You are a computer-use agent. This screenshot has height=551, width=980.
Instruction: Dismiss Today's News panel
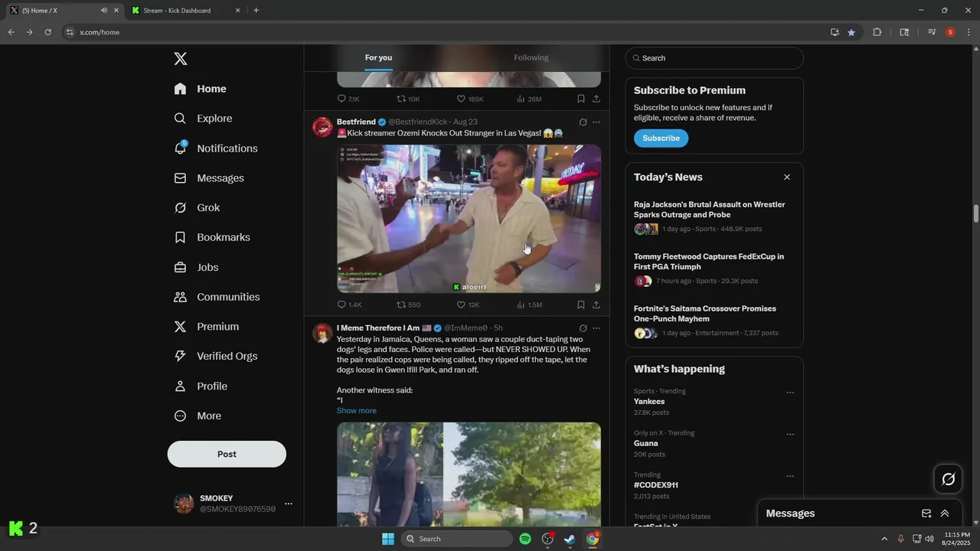[x=786, y=178]
